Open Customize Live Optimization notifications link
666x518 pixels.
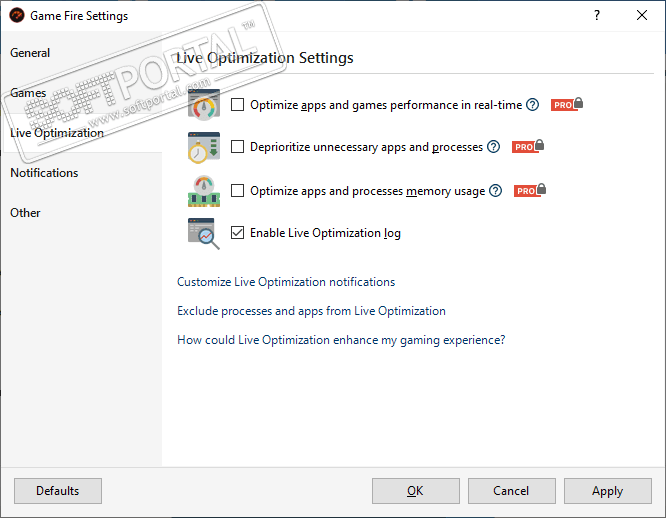(286, 282)
